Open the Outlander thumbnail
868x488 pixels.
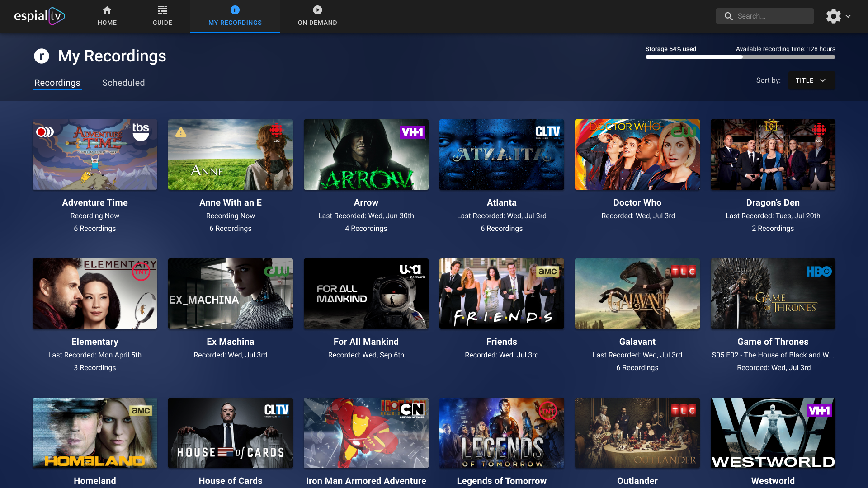tap(637, 433)
